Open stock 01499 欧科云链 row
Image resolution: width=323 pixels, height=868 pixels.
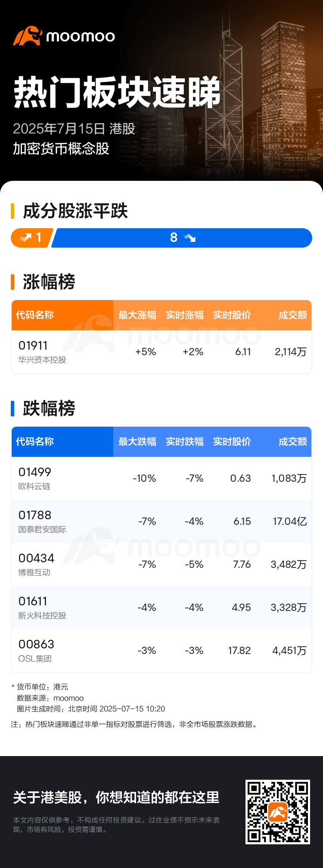click(161, 478)
